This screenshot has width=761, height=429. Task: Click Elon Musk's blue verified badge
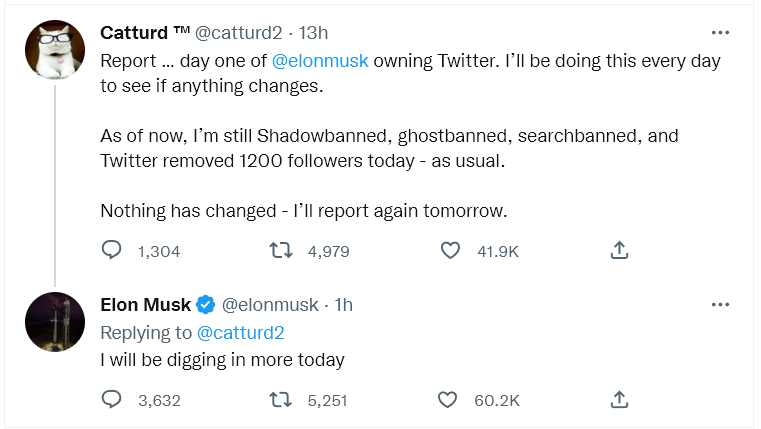(206, 304)
